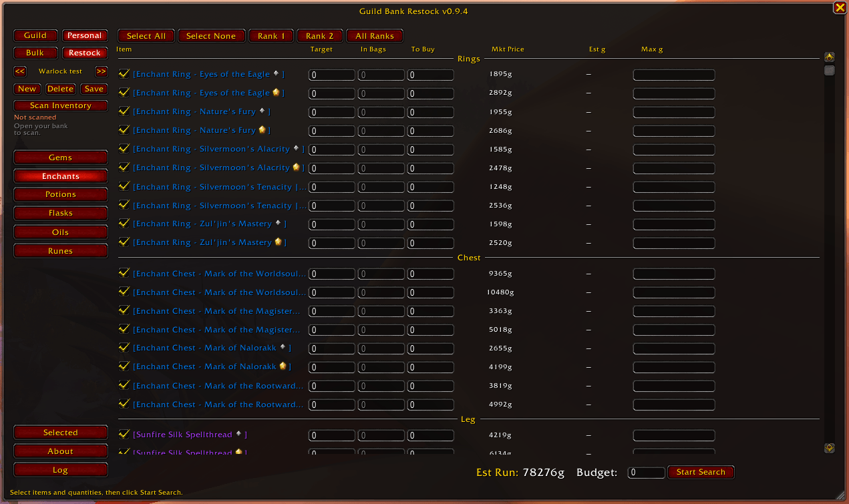
Task: Click Enchant Chest - Mark of the Magister 3363g link
Action: [216, 311]
